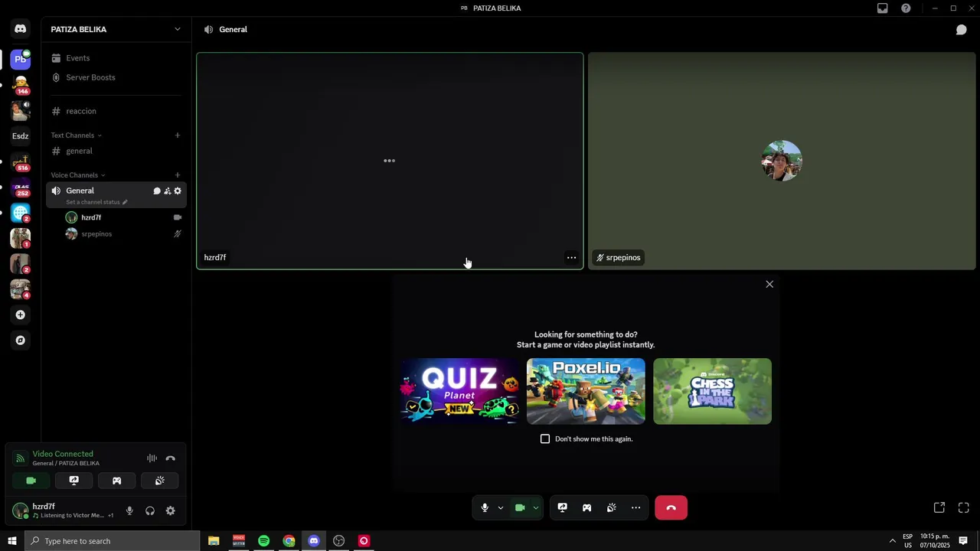Open microphone input options arrow
Screen dimensions: 980x551
tap(501, 507)
